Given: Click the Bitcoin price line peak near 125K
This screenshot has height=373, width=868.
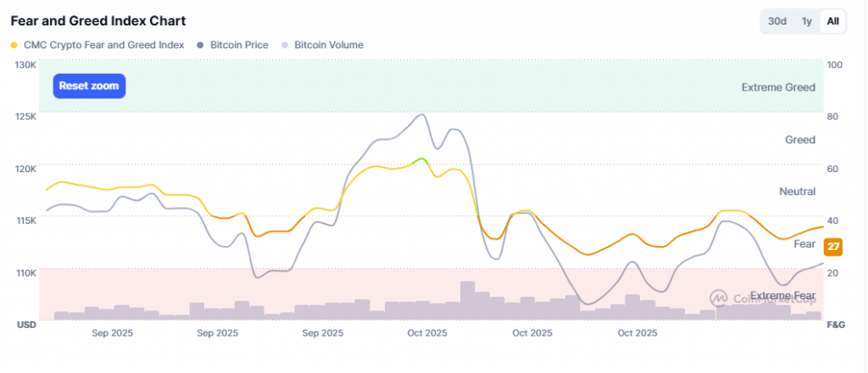Looking at the screenshot, I should [421, 114].
